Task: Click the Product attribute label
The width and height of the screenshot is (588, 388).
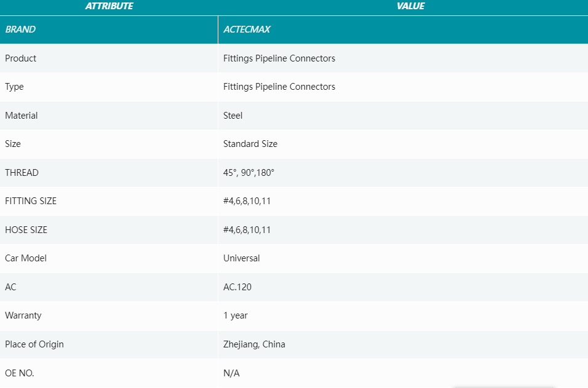Action: coord(21,58)
